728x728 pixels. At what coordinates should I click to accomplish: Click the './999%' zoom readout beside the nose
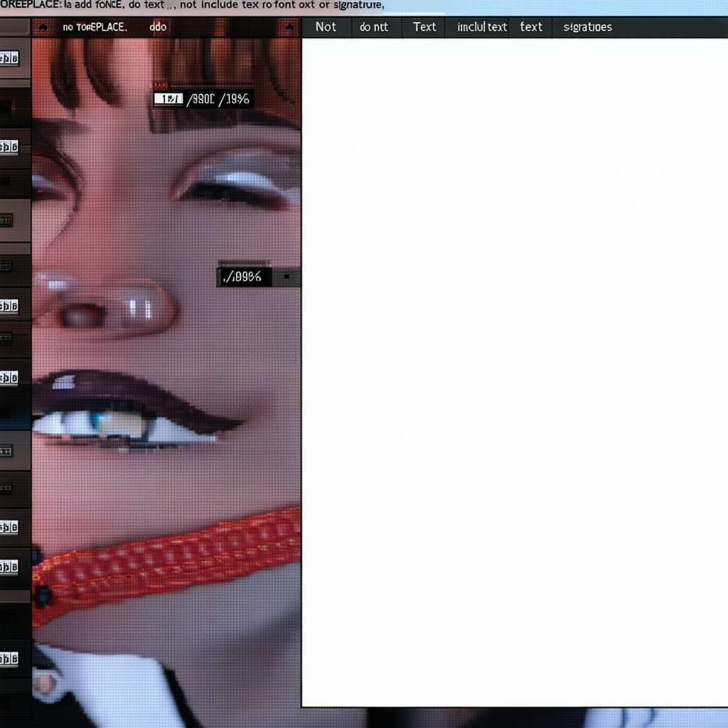242,277
